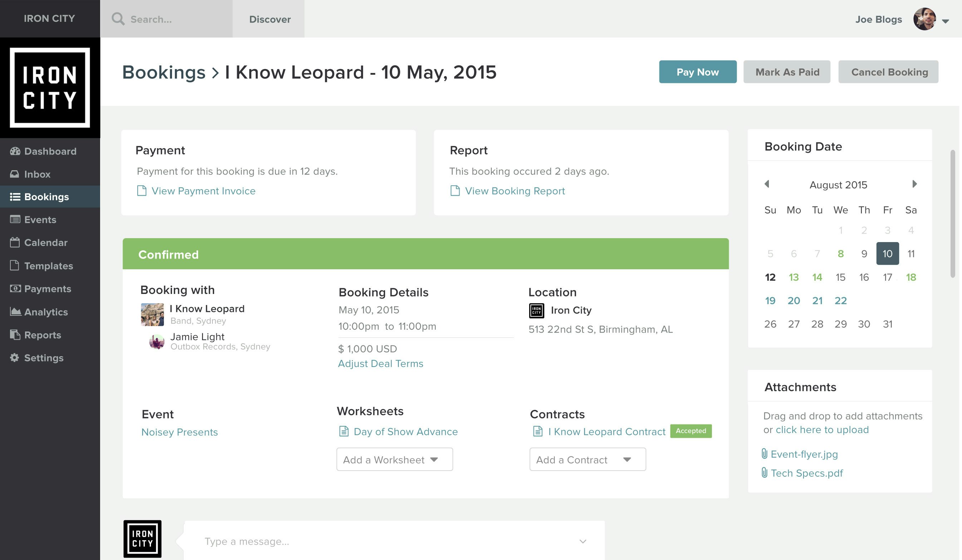Screen dimensions: 962x560
Task: Click the Analytics chart icon in sidebar
Action: [15, 312]
